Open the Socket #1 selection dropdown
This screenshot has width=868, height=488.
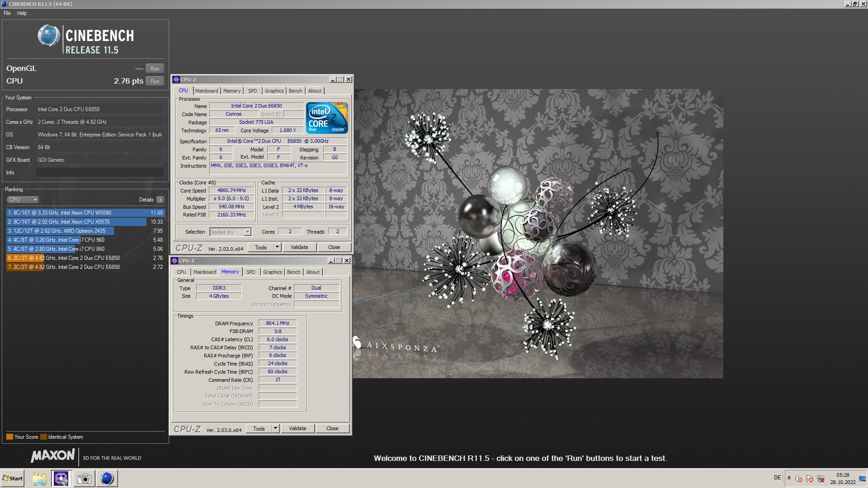click(247, 232)
